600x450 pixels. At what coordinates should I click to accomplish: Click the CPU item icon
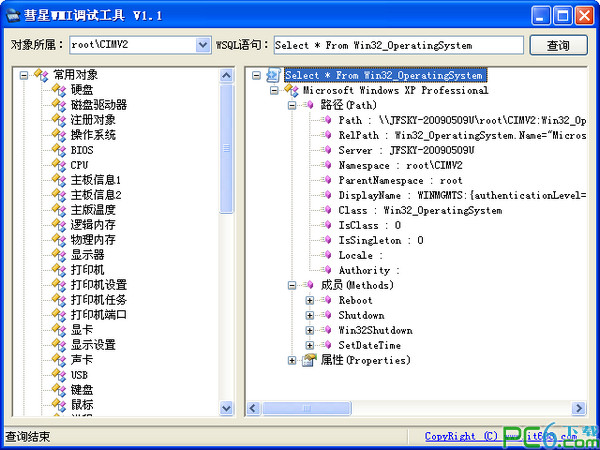pyautogui.click(x=59, y=165)
